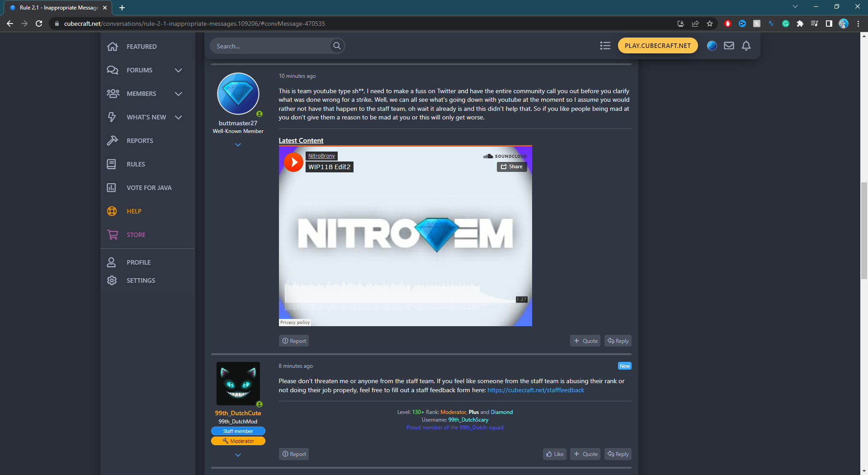
Task: Open the staff feedback link
Action: (x=536, y=390)
